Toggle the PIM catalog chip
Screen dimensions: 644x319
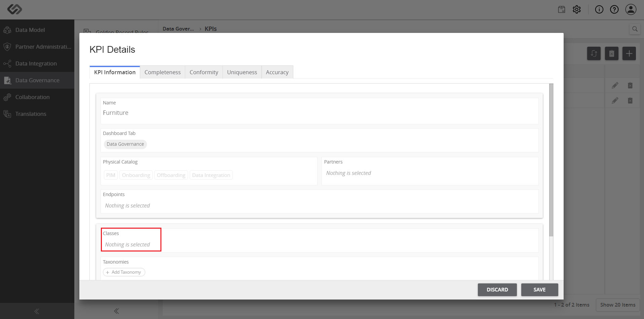coord(111,175)
